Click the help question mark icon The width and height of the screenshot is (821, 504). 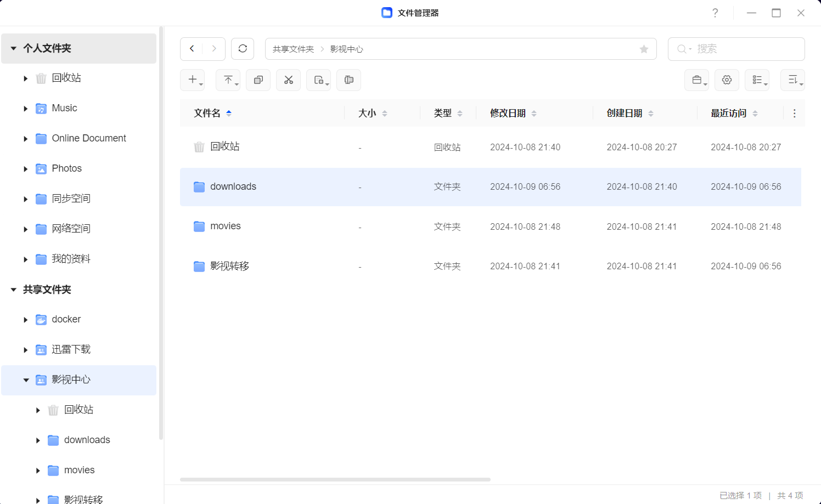715,13
